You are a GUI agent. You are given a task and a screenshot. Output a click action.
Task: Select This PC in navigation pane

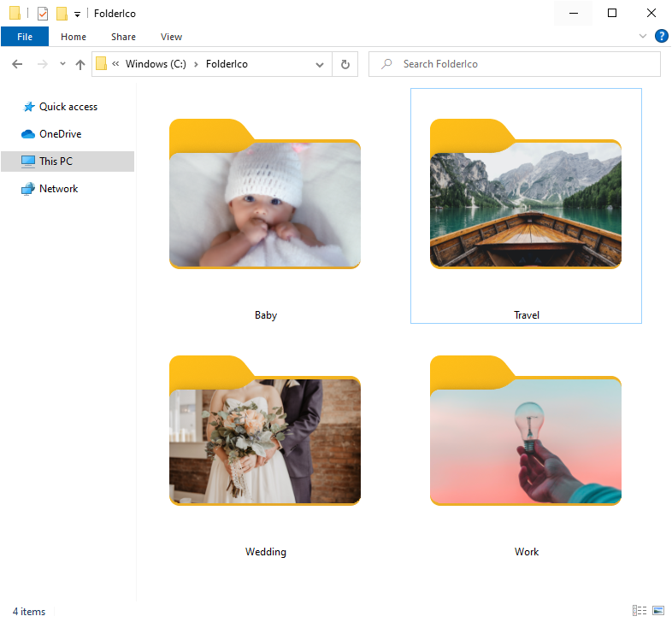click(68, 161)
